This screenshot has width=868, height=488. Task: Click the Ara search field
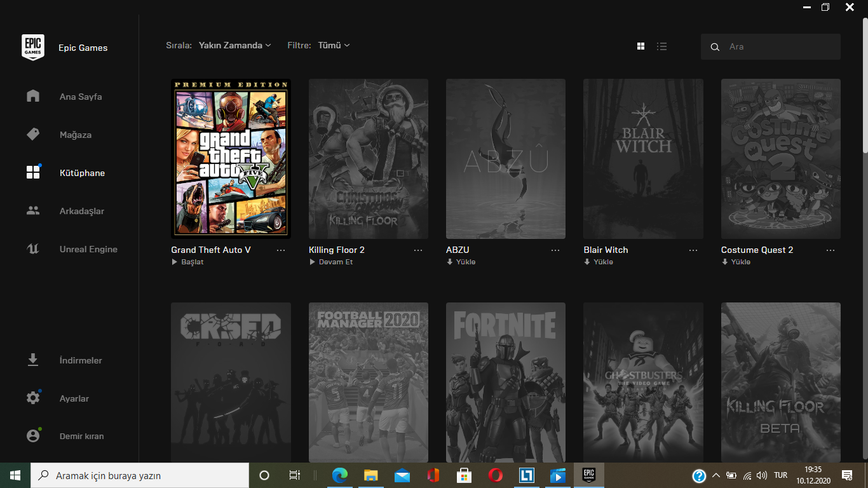(x=771, y=46)
